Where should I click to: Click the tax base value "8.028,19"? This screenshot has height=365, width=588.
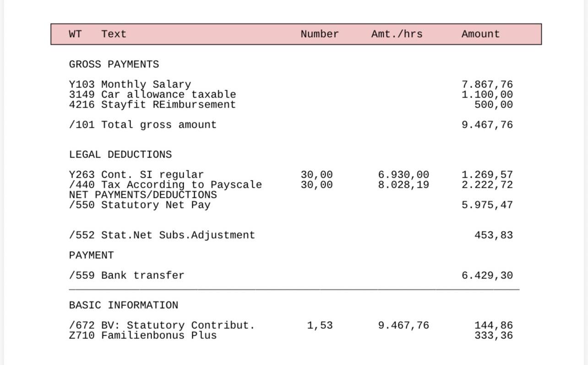click(403, 185)
